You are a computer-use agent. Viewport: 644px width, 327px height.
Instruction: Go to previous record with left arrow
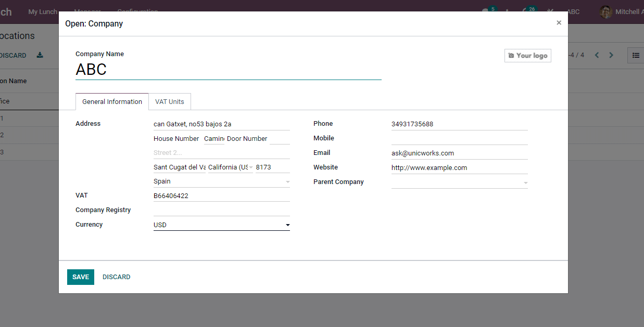pyautogui.click(x=597, y=55)
